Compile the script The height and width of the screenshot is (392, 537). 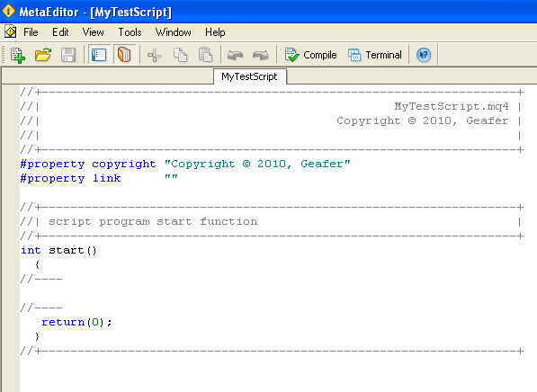pos(310,55)
